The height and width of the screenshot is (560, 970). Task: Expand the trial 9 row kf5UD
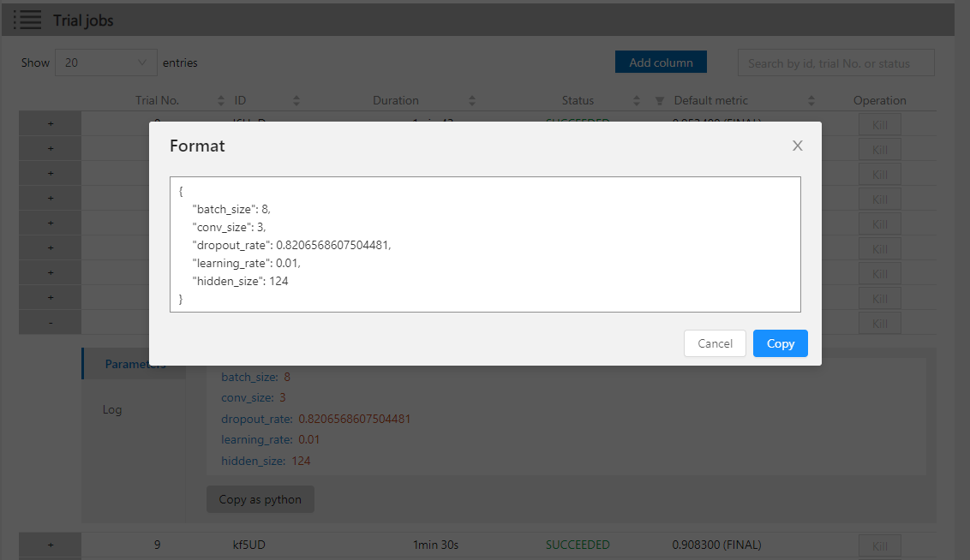[50, 545]
